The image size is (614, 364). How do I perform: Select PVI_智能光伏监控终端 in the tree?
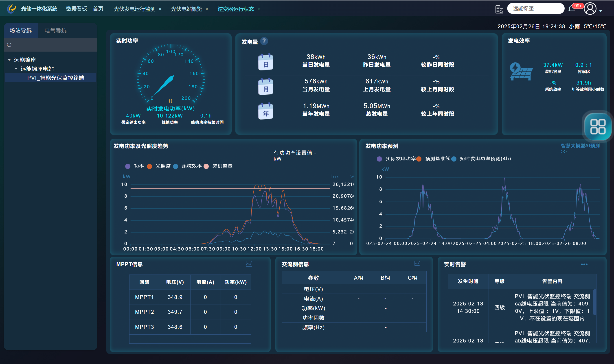coord(55,78)
